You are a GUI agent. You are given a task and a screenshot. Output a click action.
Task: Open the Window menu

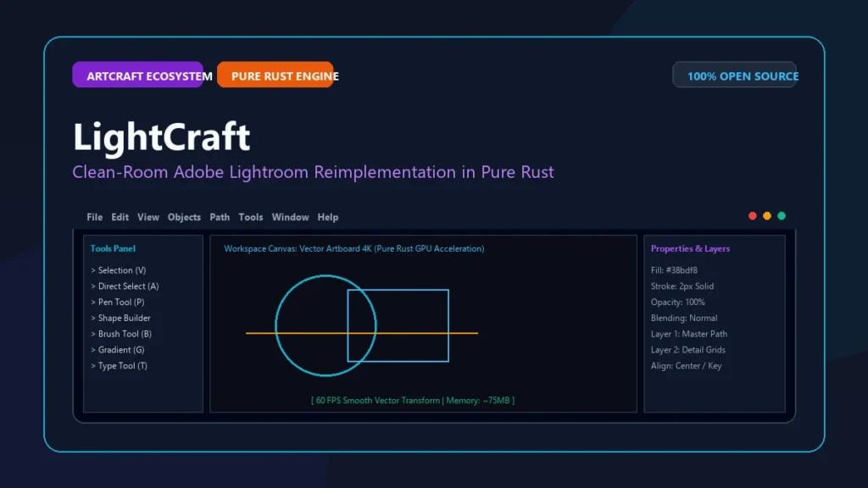click(290, 217)
